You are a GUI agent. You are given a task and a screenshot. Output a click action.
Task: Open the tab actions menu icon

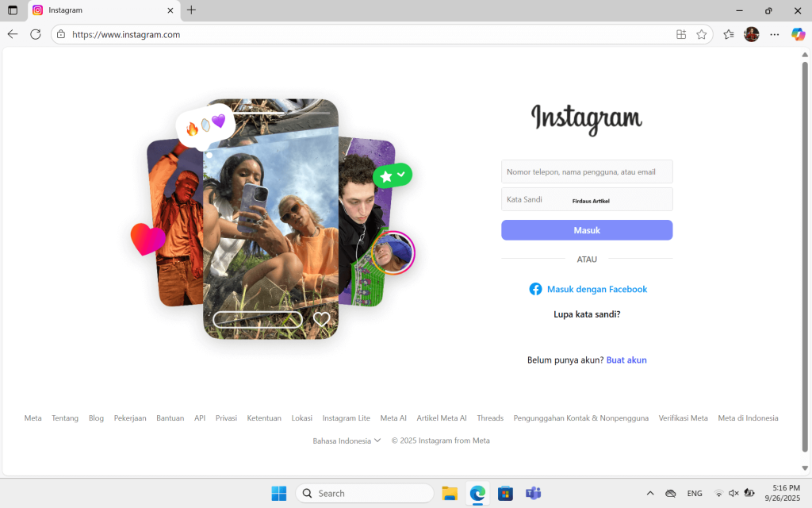(x=13, y=10)
